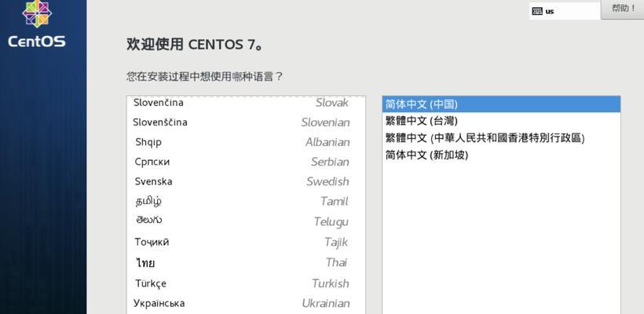This screenshot has height=314, width=644.
Task: Select ไทย Thai language
Action: [246, 262]
